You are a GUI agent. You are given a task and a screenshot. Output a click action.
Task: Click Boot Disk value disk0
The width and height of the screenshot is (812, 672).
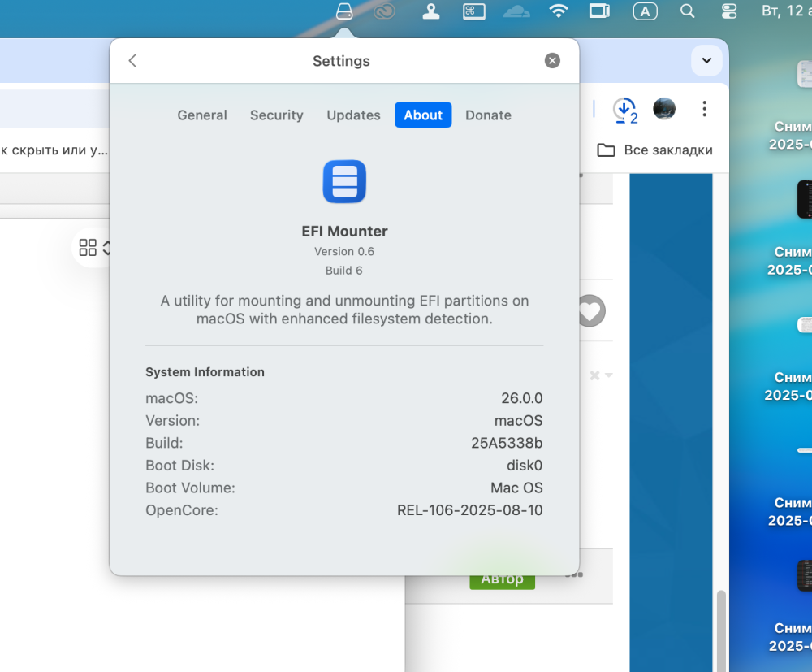click(525, 466)
